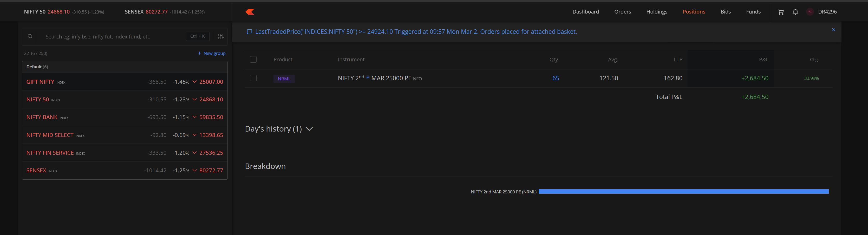Click the search magnifier icon
The image size is (868, 235).
tap(30, 36)
